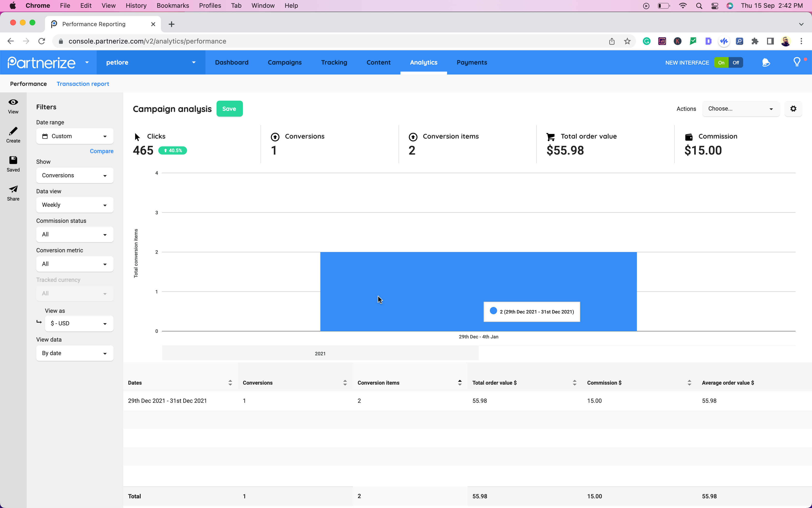Click the browser share icon
812x508 pixels.
[612, 41]
